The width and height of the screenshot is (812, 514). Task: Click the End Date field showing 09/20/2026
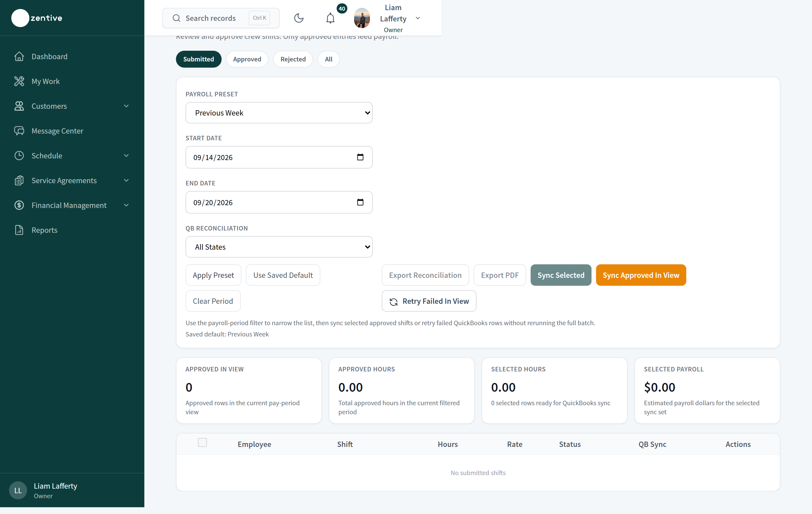279,202
